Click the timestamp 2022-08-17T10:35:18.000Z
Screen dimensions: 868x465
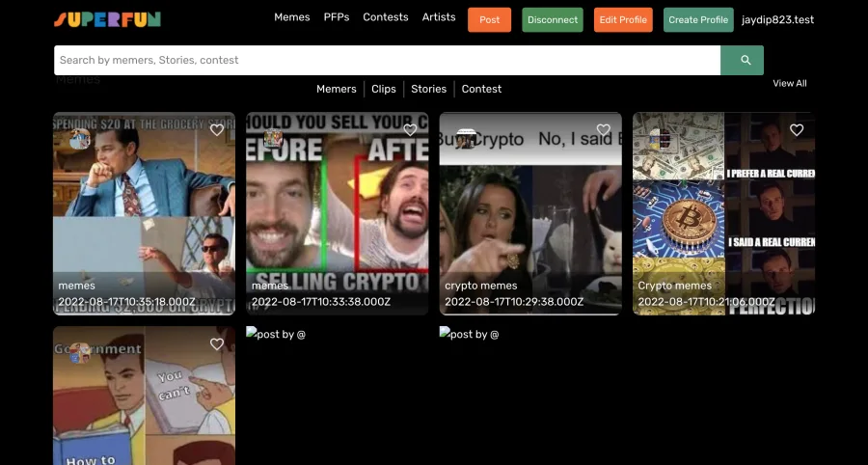tap(126, 302)
